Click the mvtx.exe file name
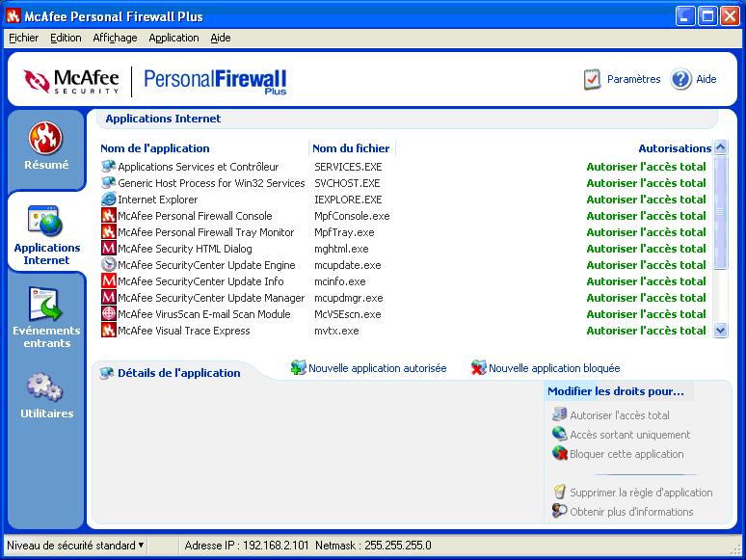 (336, 331)
